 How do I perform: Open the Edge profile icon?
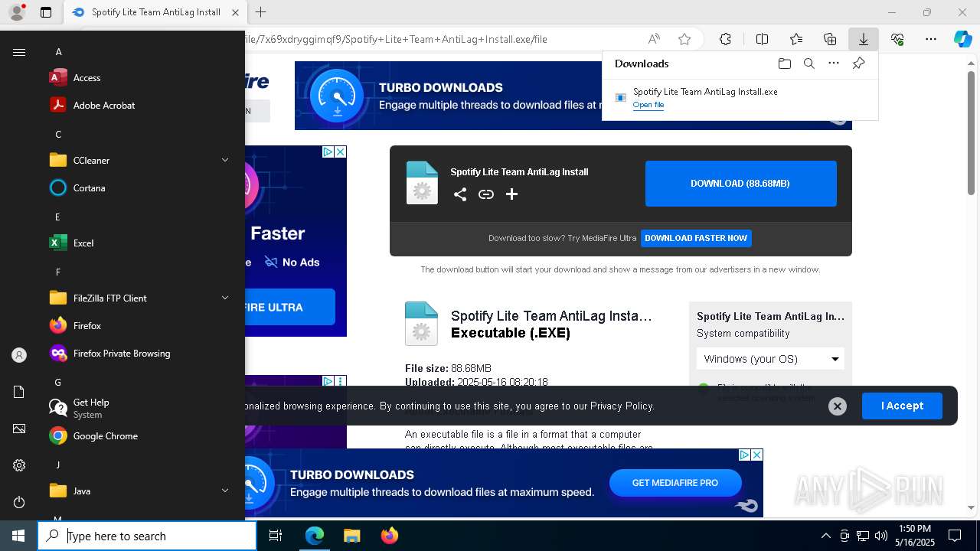pyautogui.click(x=16, y=12)
